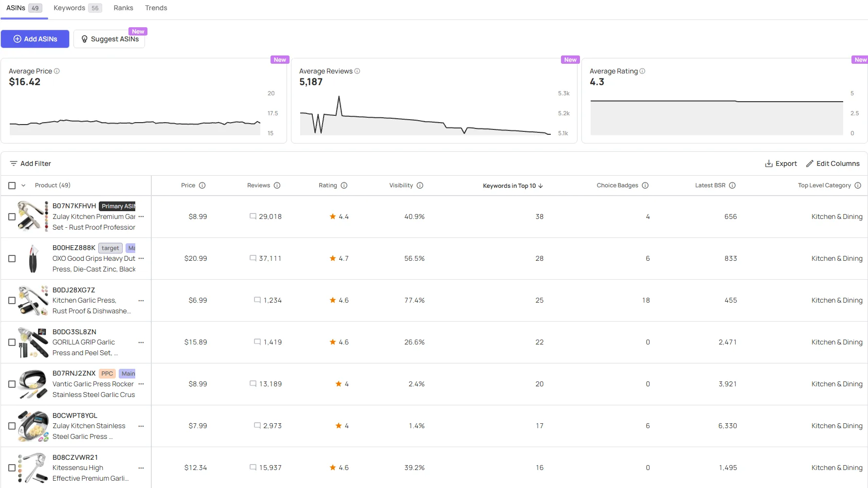This screenshot has width=868, height=488.
Task: Sort by Keywords in Top 10 column
Action: pos(513,186)
